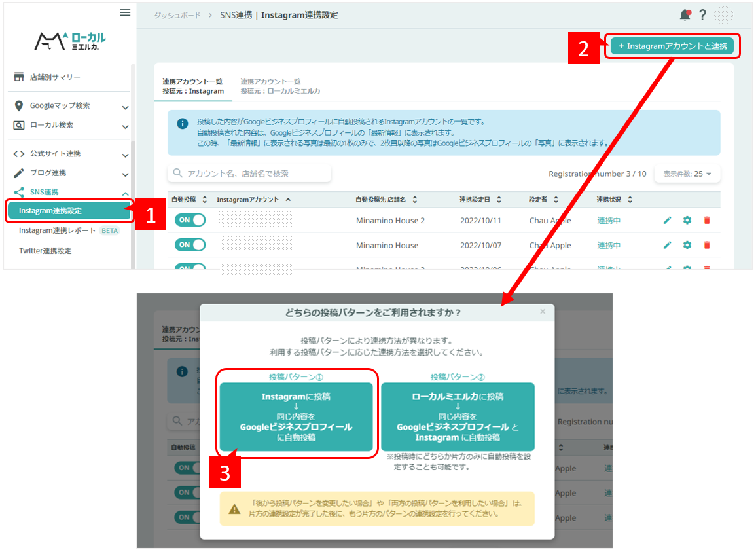Image resolution: width=756 pixels, height=550 pixels.
Task: Delete the Minamino House 2 row
Action: (707, 220)
